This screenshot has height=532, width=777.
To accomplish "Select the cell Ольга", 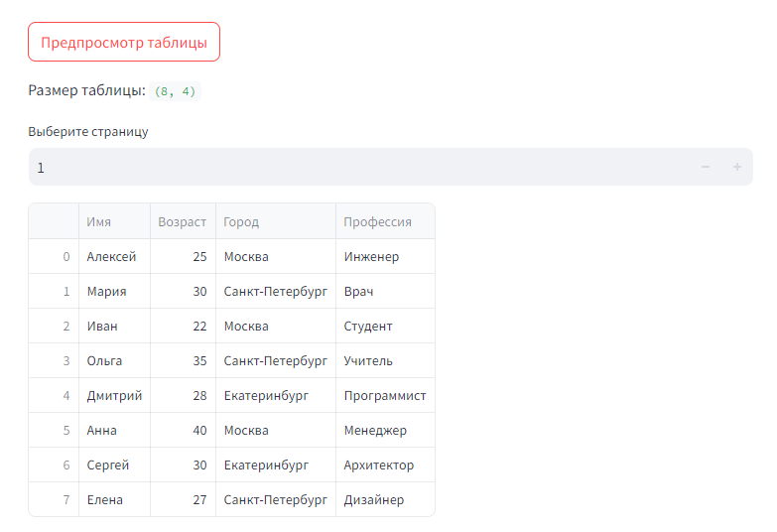I will pos(114,360).
